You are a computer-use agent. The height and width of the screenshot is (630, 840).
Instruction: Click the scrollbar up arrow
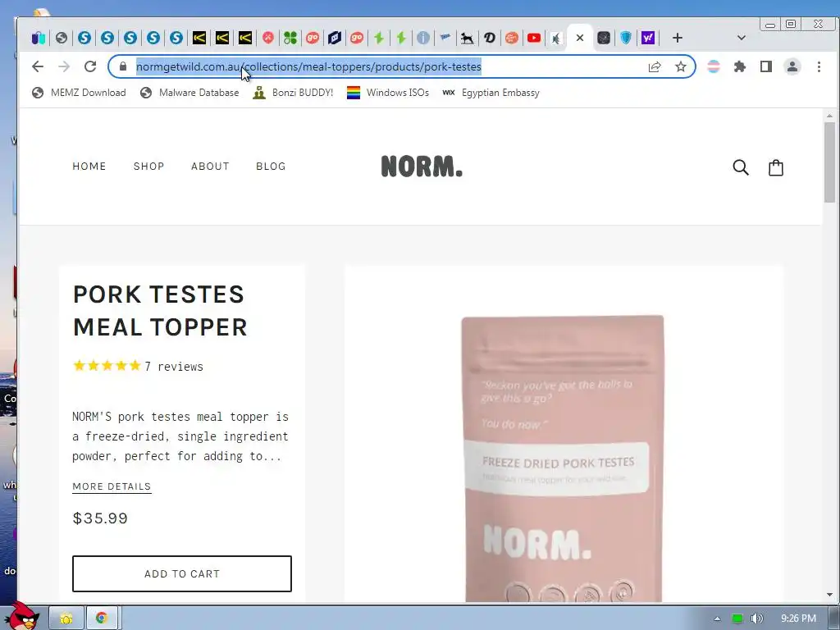[829, 116]
